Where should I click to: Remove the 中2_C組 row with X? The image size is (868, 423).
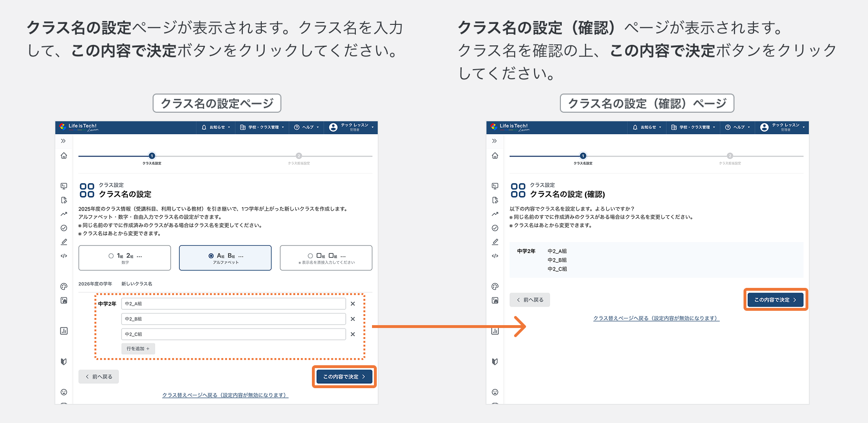point(353,334)
